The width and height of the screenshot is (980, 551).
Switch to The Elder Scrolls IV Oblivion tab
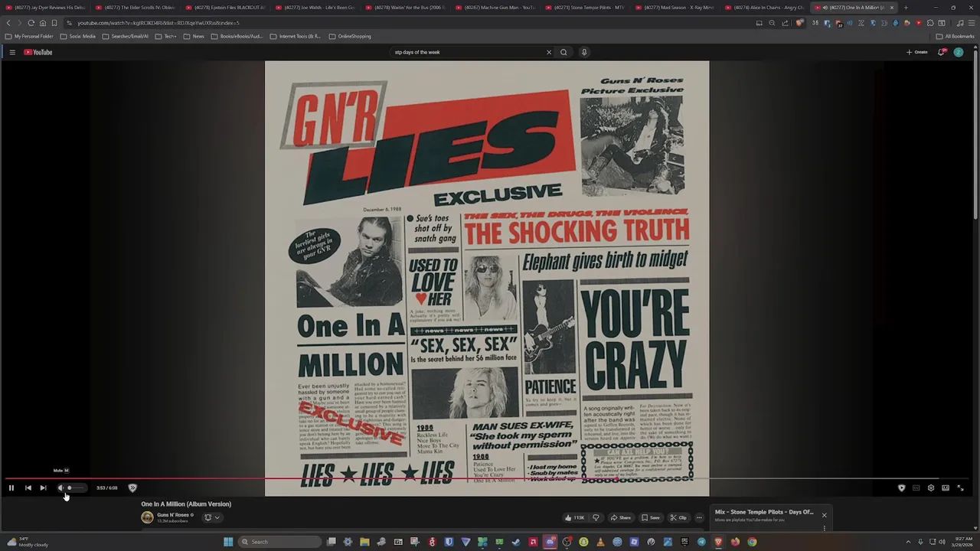pyautogui.click(x=136, y=8)
